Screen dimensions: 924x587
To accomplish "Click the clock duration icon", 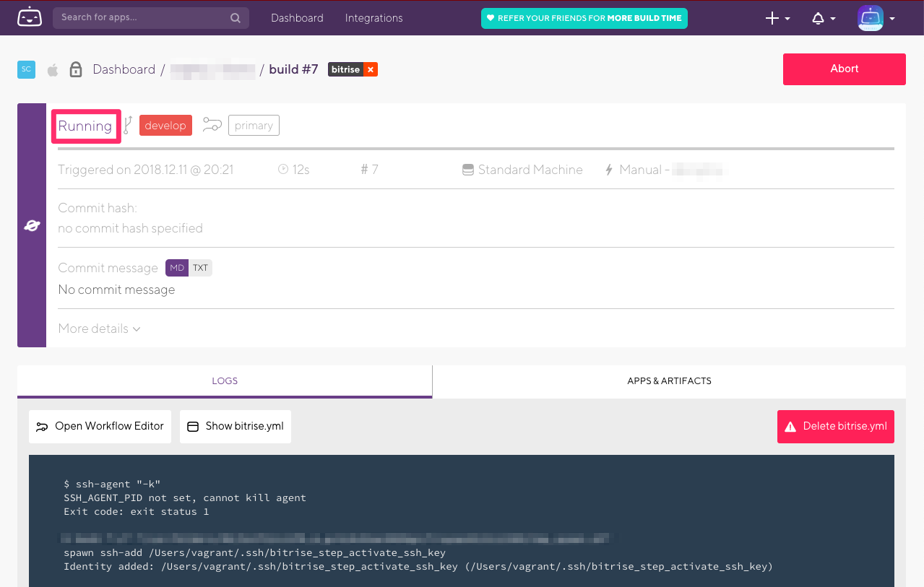I will click(283, 170).
